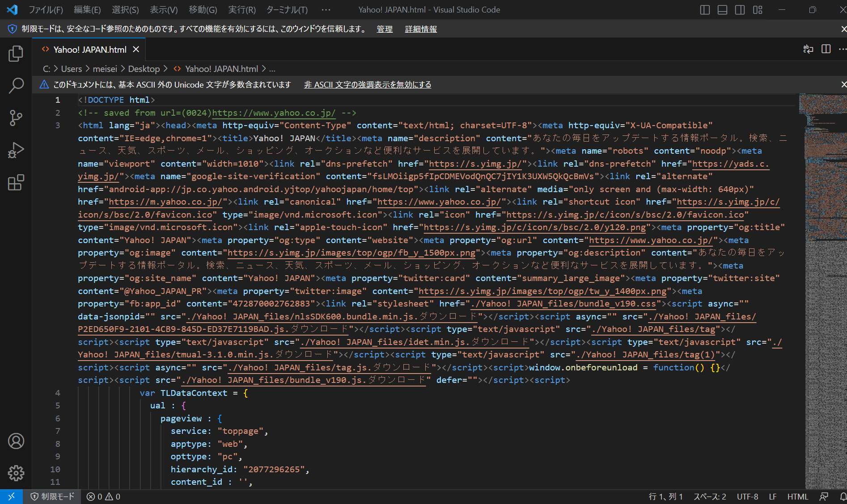Click line number 1 in the gutter

point(58,100)
